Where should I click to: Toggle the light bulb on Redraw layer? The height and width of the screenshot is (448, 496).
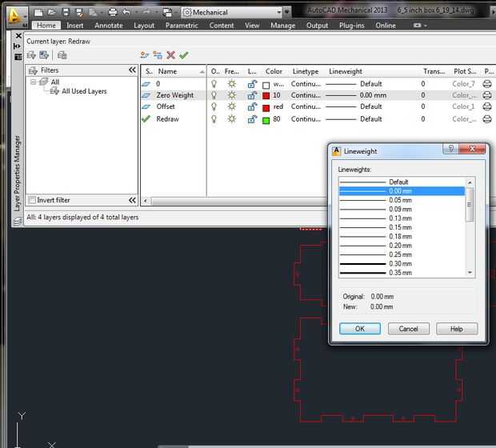pos(214,119)
